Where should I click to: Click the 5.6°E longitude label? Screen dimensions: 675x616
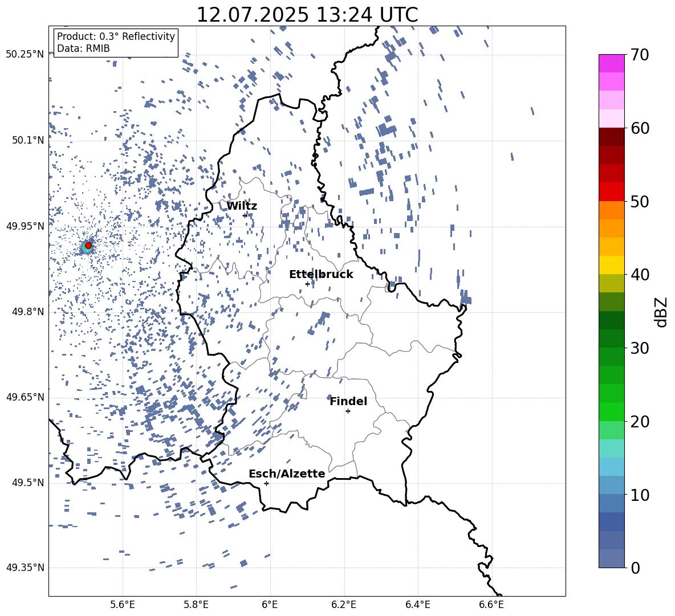point(123,605)
